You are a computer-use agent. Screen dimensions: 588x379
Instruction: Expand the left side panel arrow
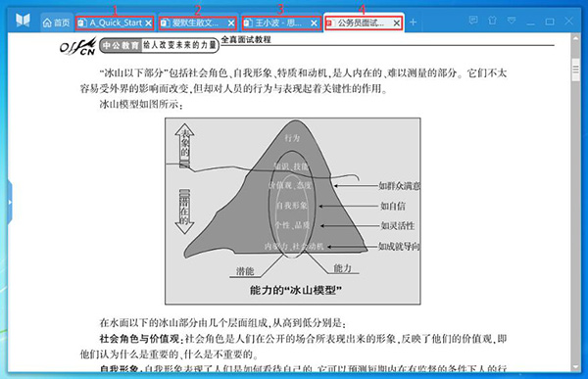10,202
